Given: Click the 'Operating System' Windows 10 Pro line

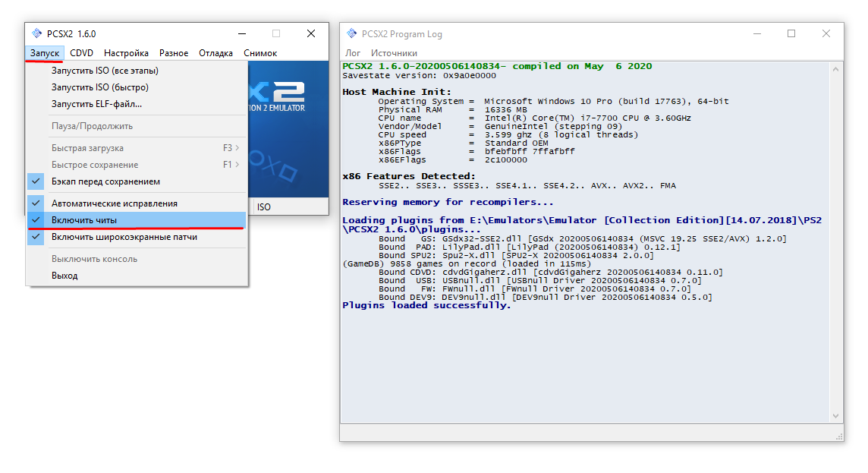Looking at the screenshot, I should coord(554,102).
